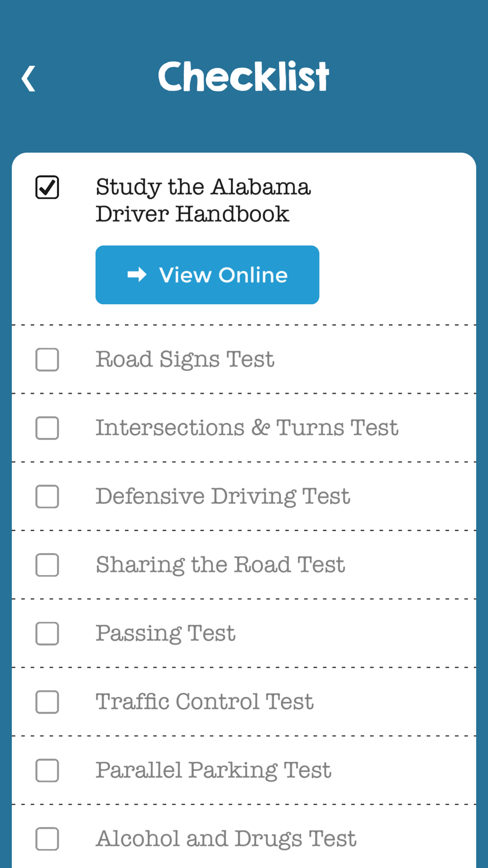
Task: Select Intersections & Turns Test label
Action: (247, 428)
